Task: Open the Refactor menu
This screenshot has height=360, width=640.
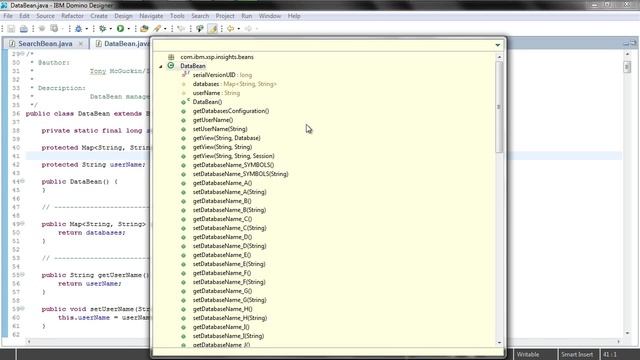Action: pyautogui.click(x=72, y=16)
